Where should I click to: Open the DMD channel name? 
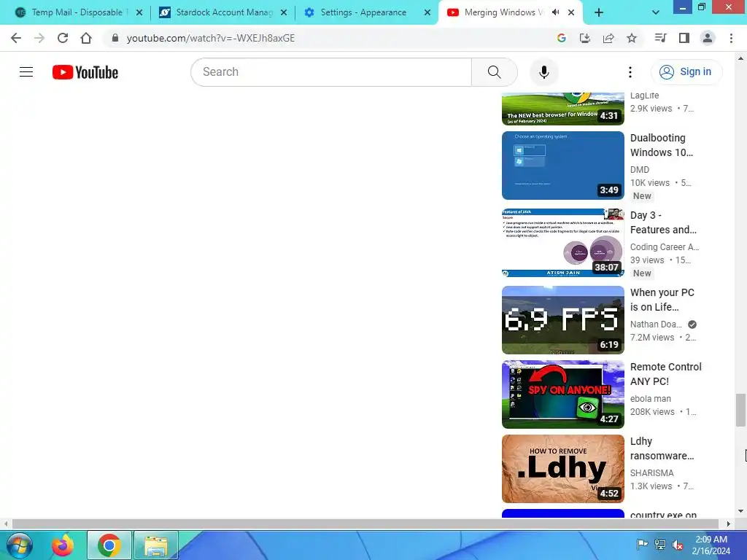(x=639, y=169)
